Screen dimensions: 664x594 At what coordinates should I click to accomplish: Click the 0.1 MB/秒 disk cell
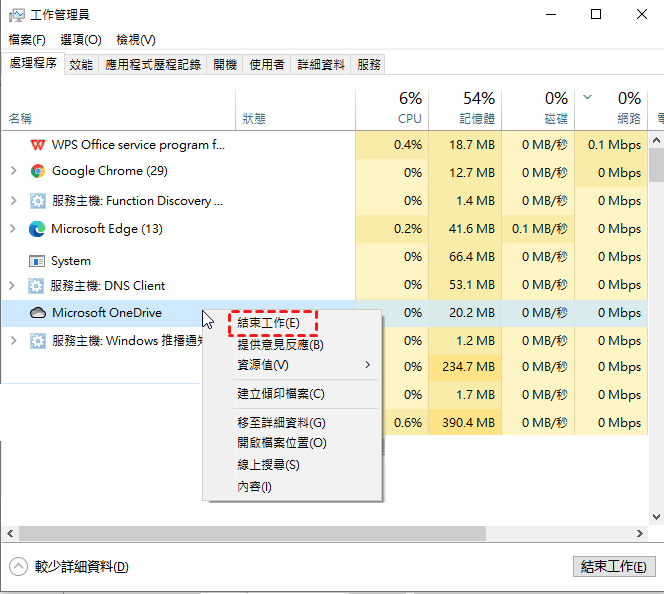point(540,229)
